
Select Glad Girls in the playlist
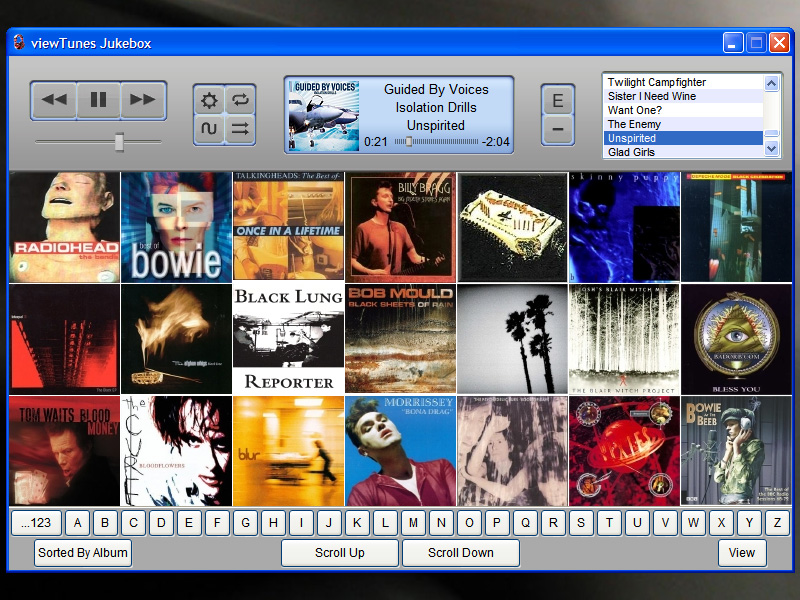point(683,152)
